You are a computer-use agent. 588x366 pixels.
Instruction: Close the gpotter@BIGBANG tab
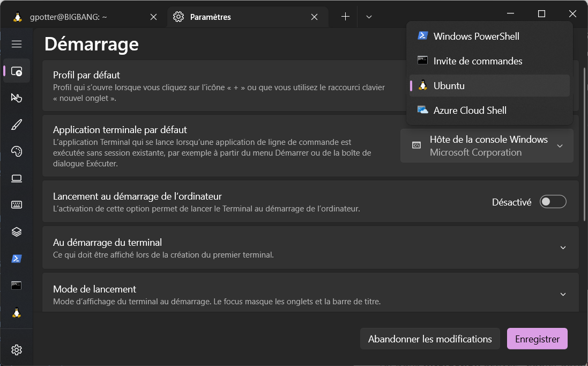tap(153, 17)
